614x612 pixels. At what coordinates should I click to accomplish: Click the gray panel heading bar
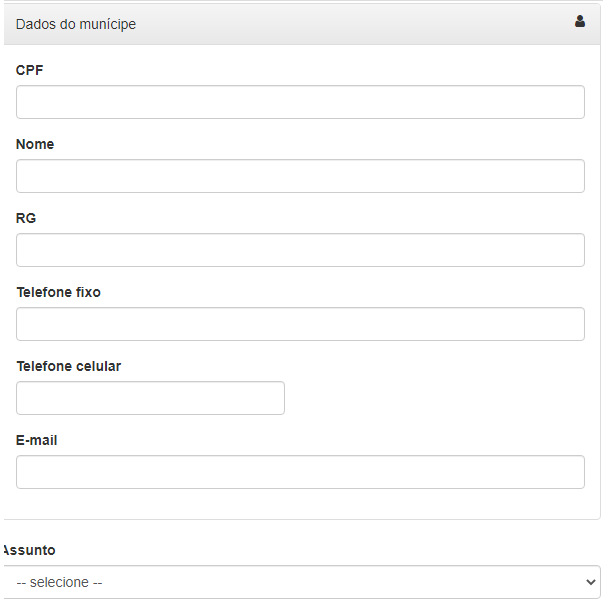[x=302, y=24]
